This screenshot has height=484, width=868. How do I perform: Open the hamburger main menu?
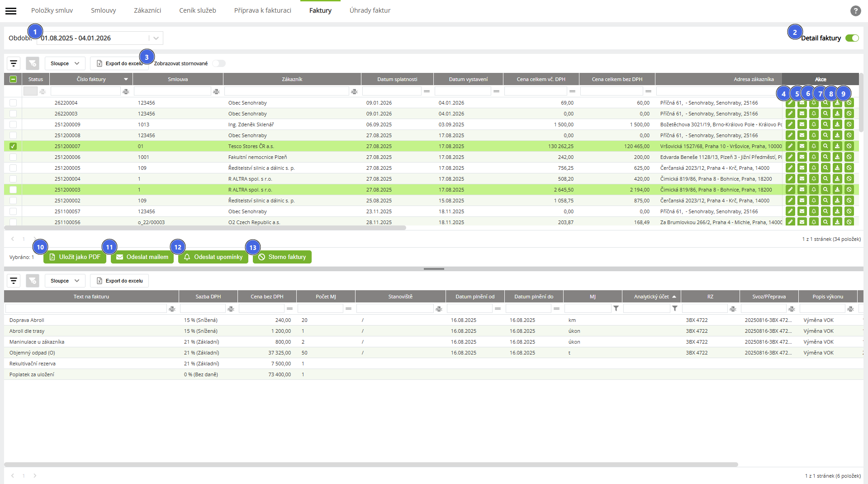coord(11,11)
